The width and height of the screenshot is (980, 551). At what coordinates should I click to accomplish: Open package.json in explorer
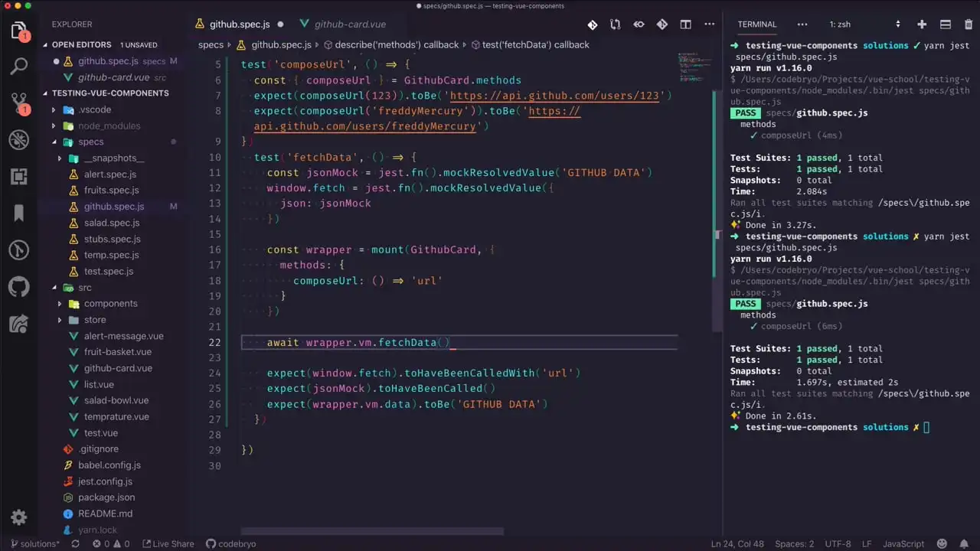pyautogui.click(x=106, y=497)
